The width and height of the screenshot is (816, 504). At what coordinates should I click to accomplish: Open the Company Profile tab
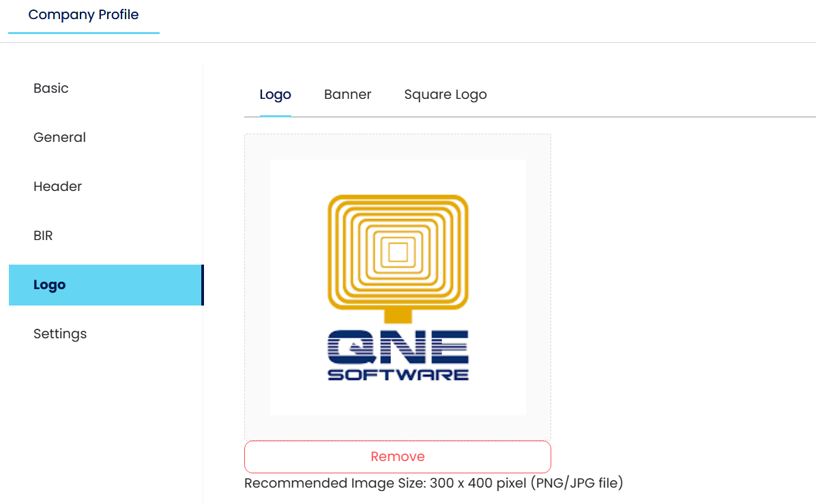coord(83,14)
